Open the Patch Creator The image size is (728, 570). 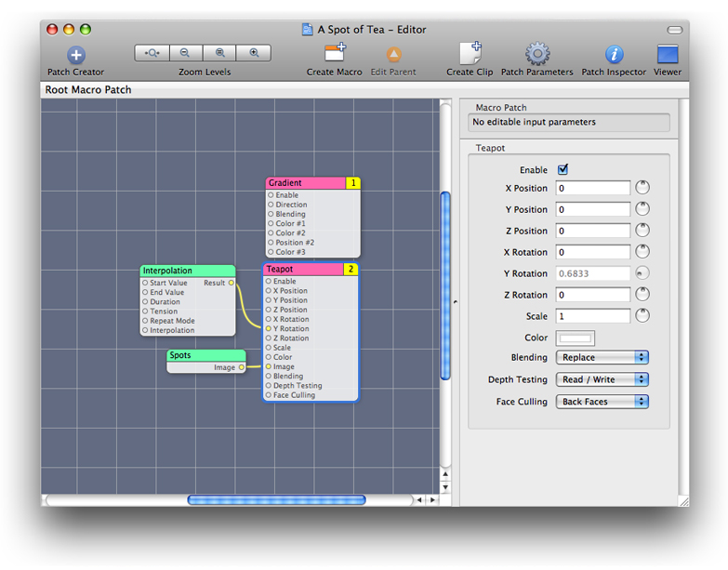coord(76,55)
